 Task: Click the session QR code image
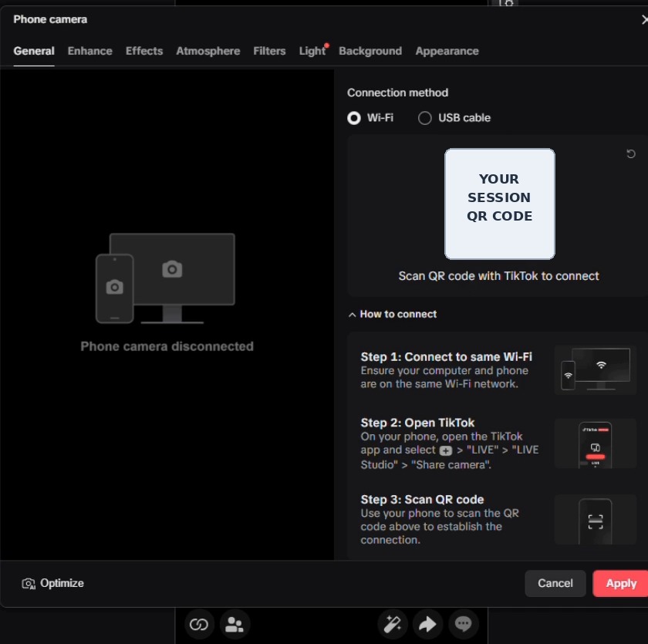[499, 204]
